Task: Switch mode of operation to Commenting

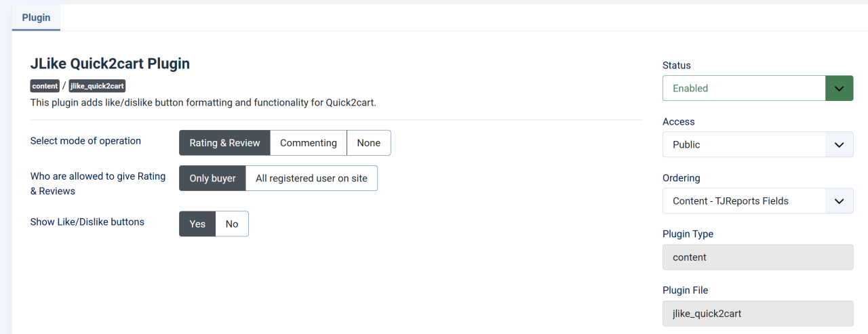Action: pyautogui.click(x=309, y=143)
